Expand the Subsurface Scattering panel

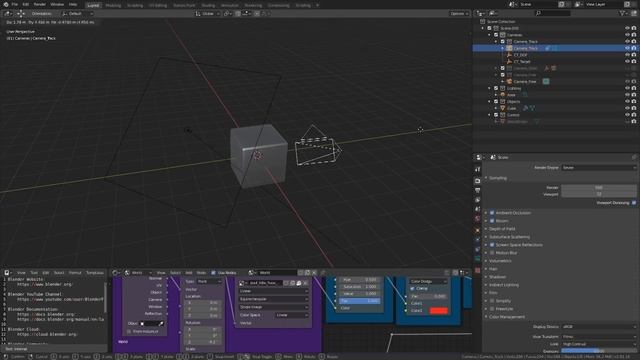pos(509,237)
